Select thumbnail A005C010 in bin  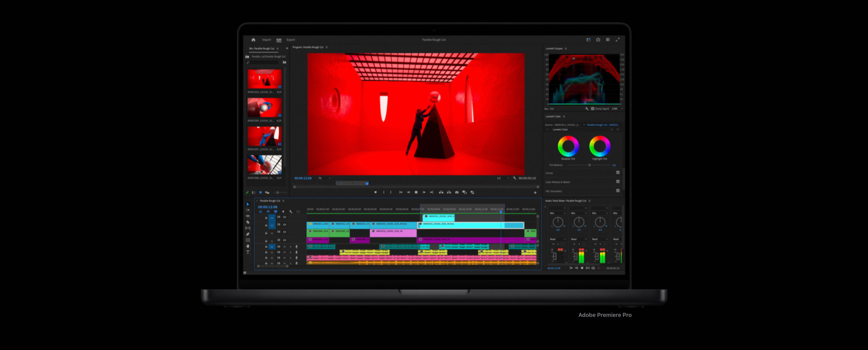pos(264,79)
